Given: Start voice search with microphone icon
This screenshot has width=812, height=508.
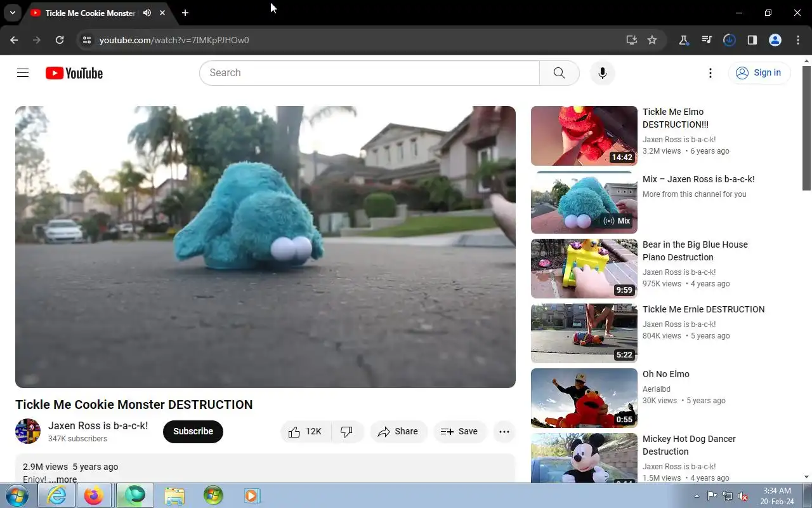Looking at the screenshot, I should 603,73.
